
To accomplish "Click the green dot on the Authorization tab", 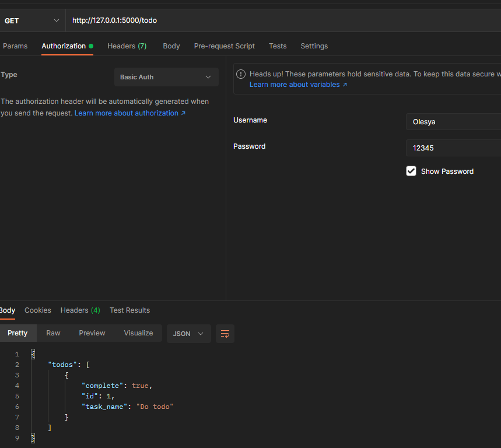I will [92, 45].
